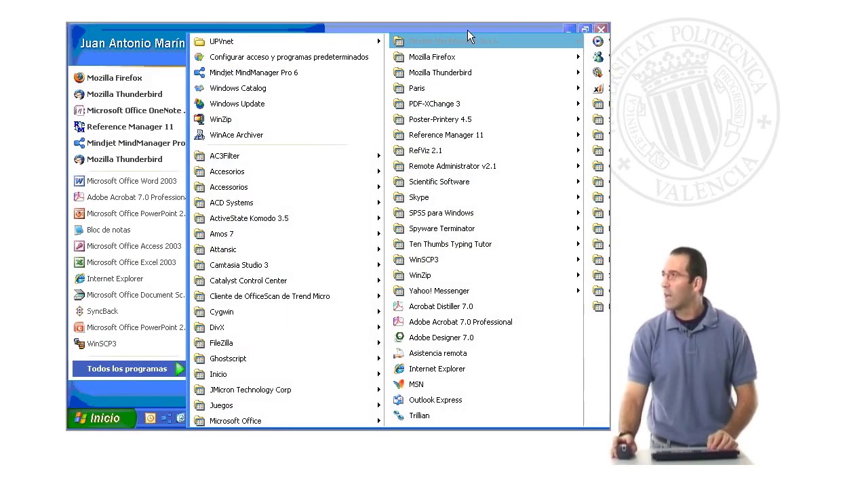Click the Microsoft Office Document Sc... icon

coord(79,295)
